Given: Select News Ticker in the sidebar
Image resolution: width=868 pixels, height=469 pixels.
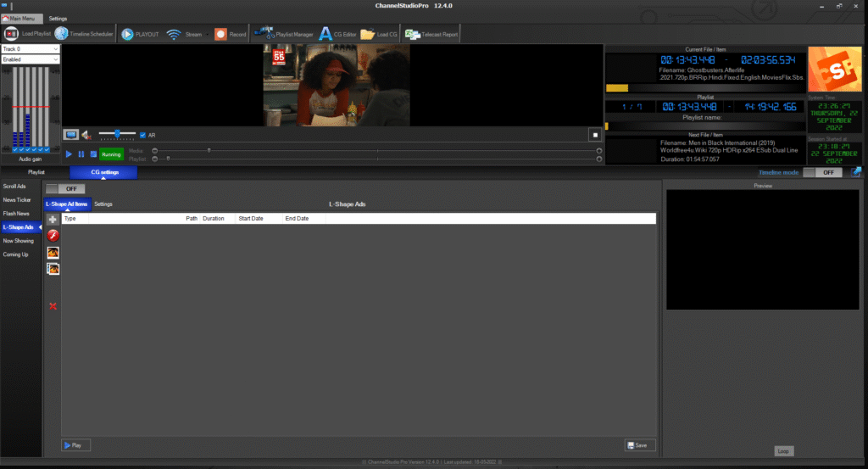Looking at the screenshot, I should pyautogui.click(x=17, y=200).
